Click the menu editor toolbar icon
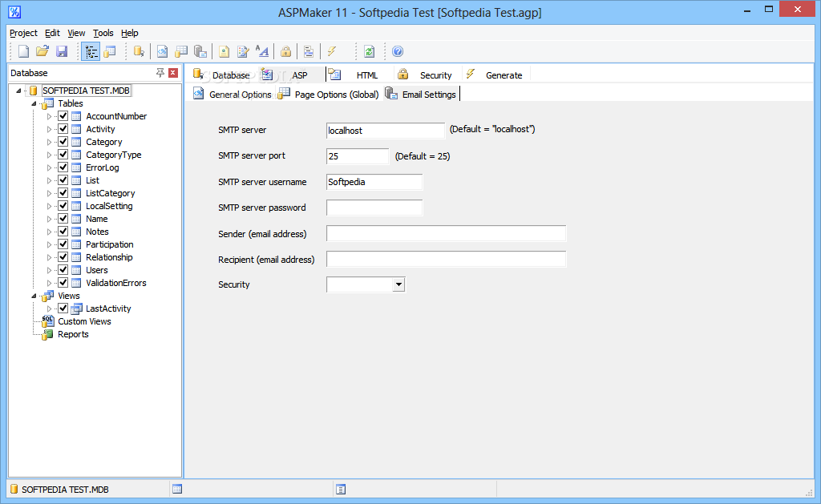821x504 pixels. pyautogui.click(x=309, y=51)
